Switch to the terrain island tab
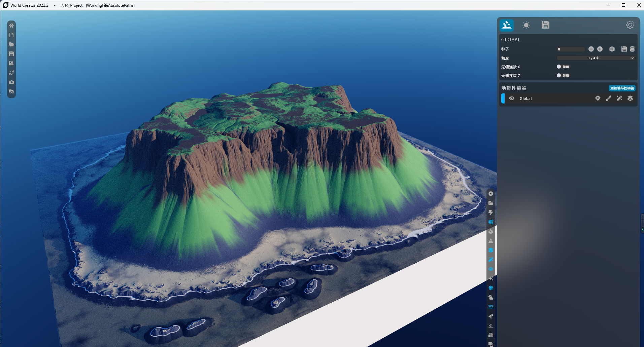 (506, 25)
